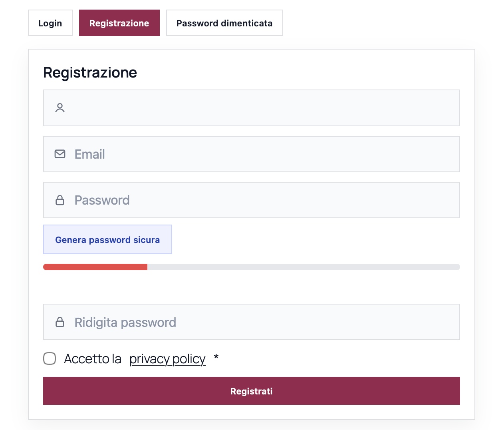Image resolution: width=504 pixels, height=430 pixels.
Task: Submit with the Registrati button
Action: click(251, 391)
